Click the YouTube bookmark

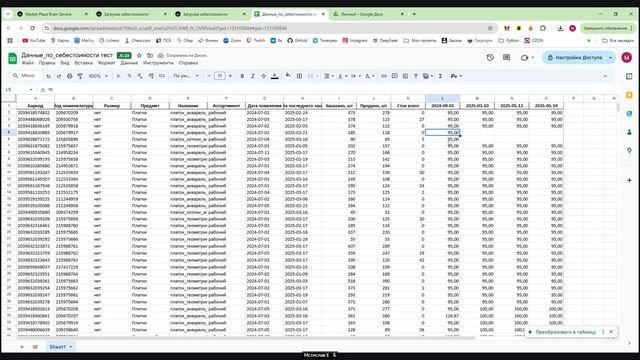pos(33,40)
